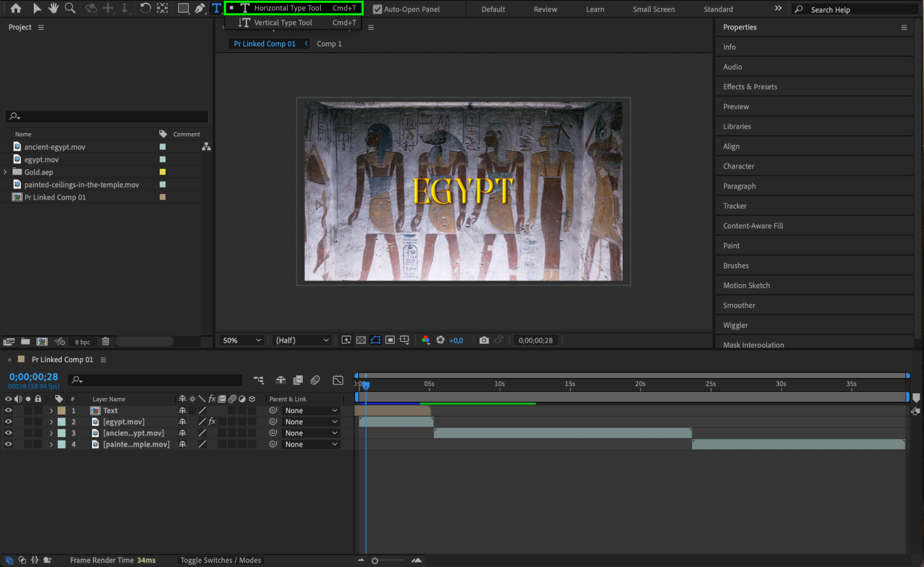Select the Hand tool
The image size is (924, 567).
54,8
